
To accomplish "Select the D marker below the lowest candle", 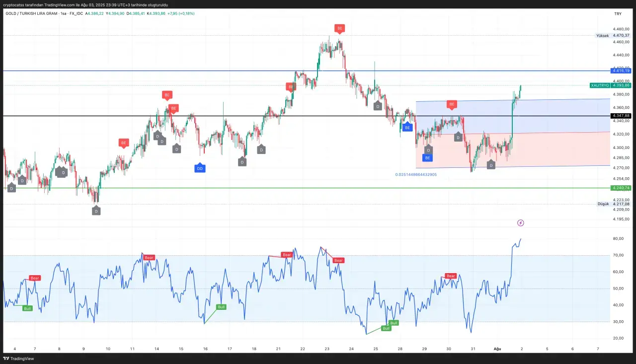I will [96, 211].
